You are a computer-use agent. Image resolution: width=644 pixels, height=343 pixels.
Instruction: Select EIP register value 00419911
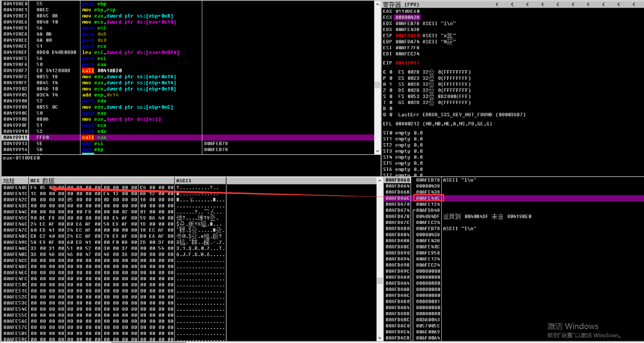coord(407,63)
